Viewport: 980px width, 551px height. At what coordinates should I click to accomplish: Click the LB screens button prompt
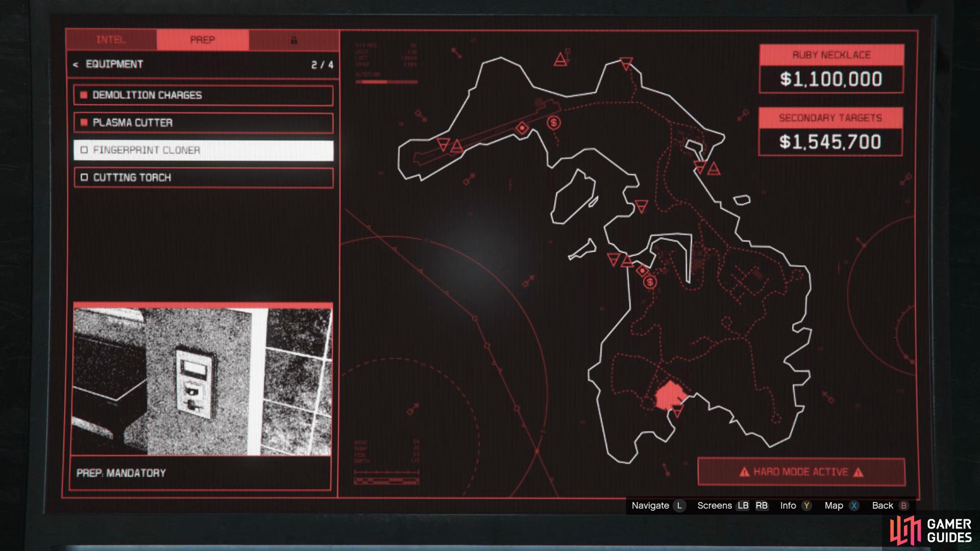coord(743,506)
